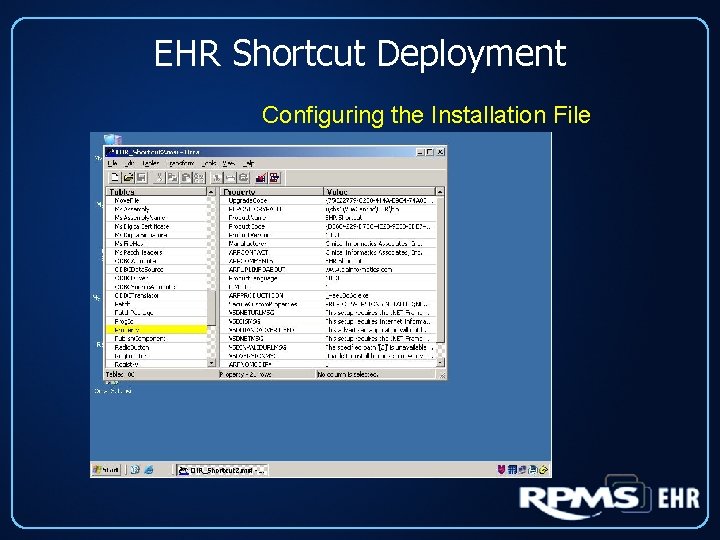
Task: Select the ARPNOMODIFY property row
Action: pyautogui.click(x=328, y=364)
